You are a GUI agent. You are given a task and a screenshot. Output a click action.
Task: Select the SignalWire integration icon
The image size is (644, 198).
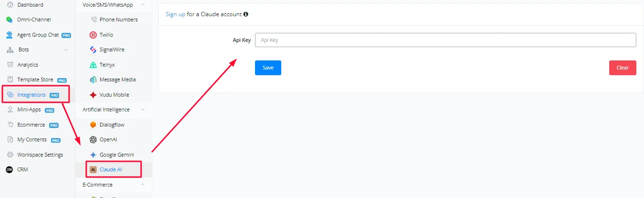(93, 49)
